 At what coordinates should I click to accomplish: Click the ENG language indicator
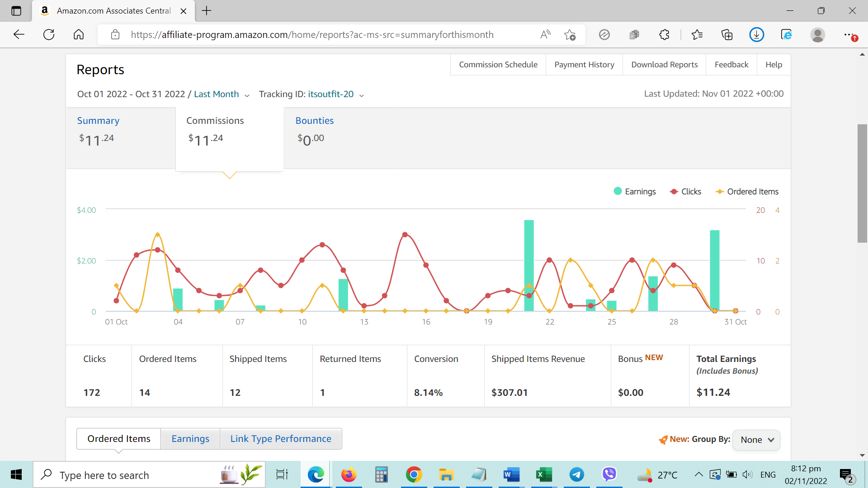coord(768,474)
